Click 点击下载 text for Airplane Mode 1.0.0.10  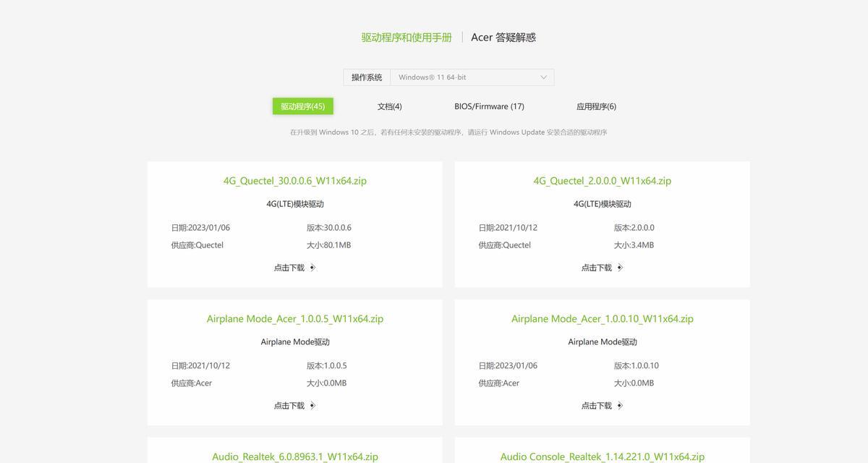pyautogui.click(x=597, y=406)
